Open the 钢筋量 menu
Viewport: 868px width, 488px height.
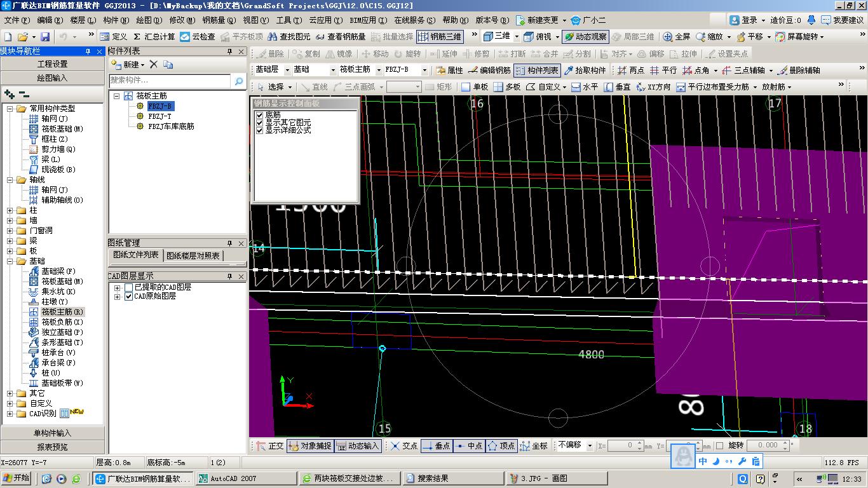[x=219, y=20]
